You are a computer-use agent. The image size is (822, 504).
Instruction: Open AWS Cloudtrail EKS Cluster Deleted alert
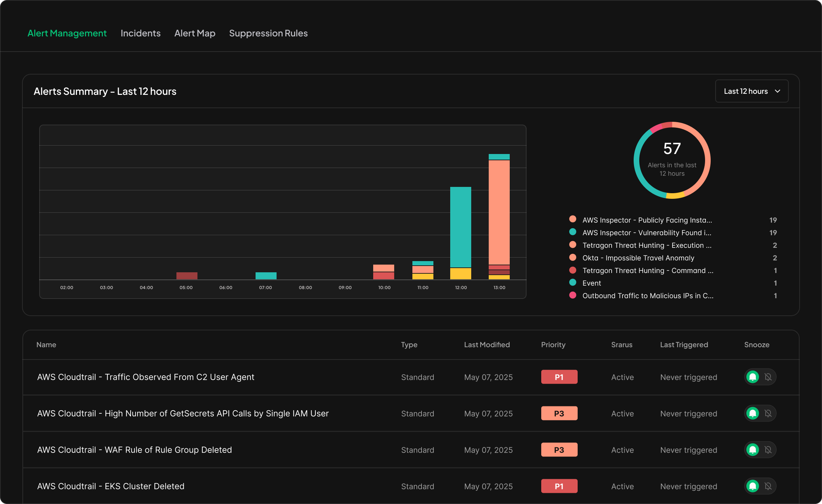click(111, 486)
